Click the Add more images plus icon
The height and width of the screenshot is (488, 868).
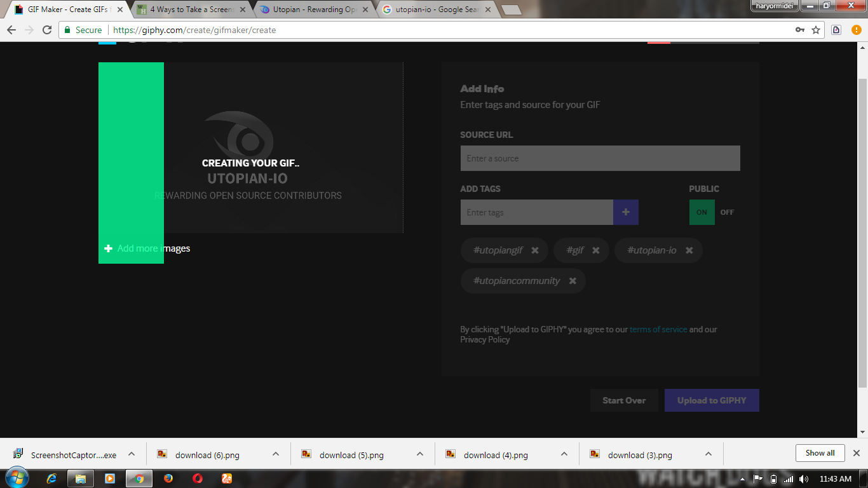[108, 248]
